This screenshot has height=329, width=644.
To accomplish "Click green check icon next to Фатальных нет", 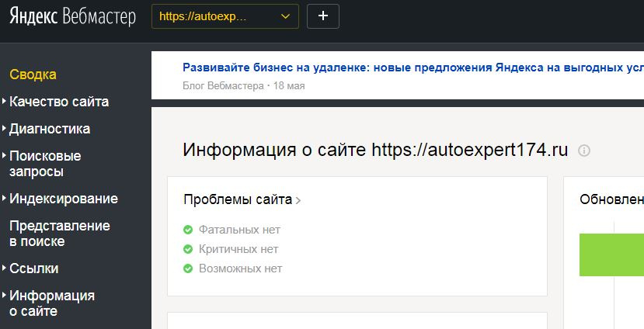I will [187, 230].
